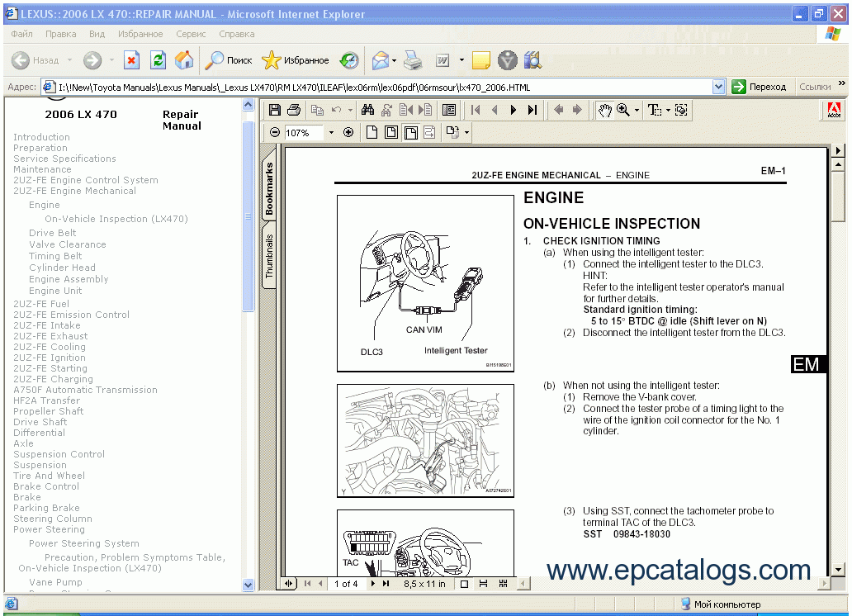This screenshot has height=616, width=852.
Task: Click the Переход go button
Action: 759,87
